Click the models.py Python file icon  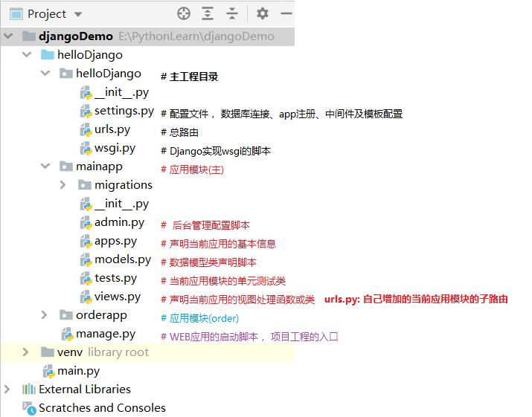click(86, 259)
